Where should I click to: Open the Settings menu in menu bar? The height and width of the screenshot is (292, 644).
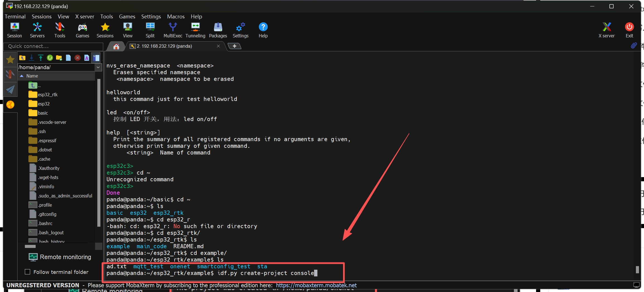pos(151,16)
